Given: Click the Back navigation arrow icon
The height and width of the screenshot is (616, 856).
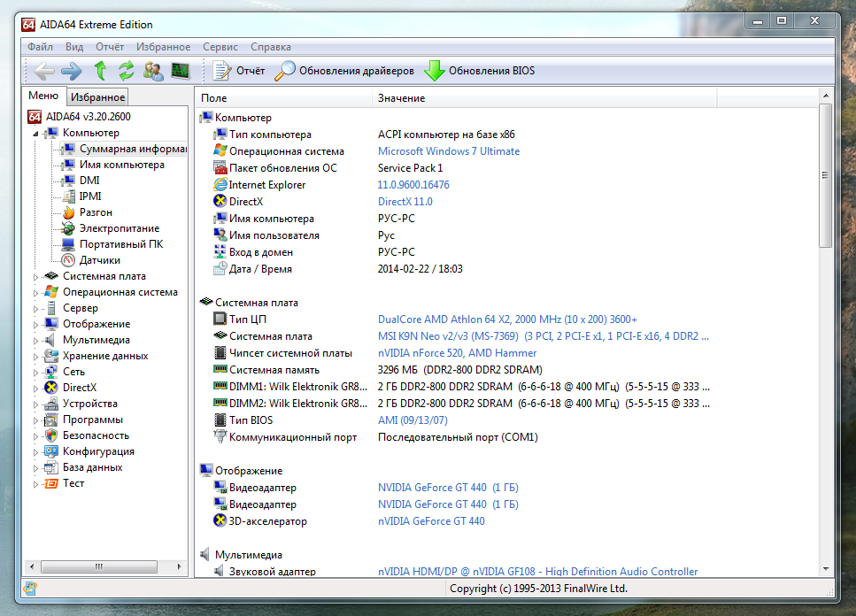Looking at the screenshot, I should point(43,71).
